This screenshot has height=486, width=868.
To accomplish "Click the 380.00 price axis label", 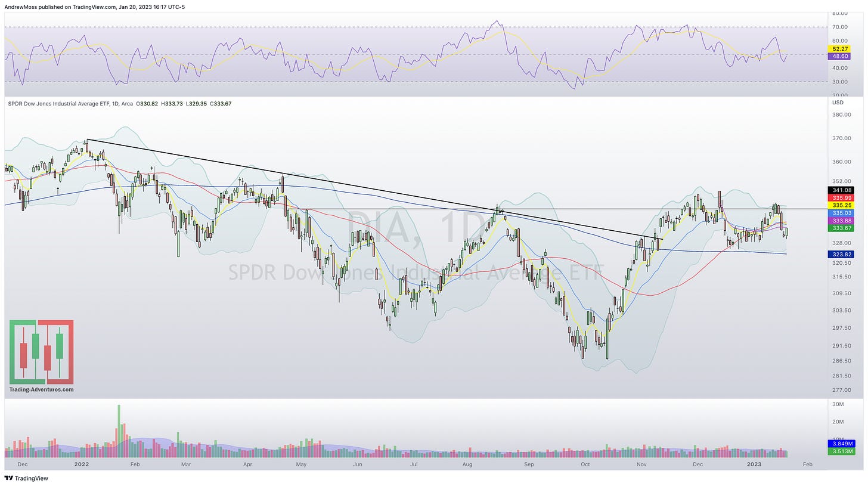I will pos(841,114).
